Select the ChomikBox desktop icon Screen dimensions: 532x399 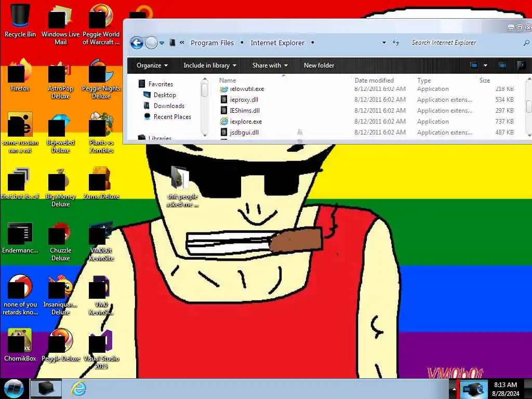pyautogui.click(x=20, y=344)
